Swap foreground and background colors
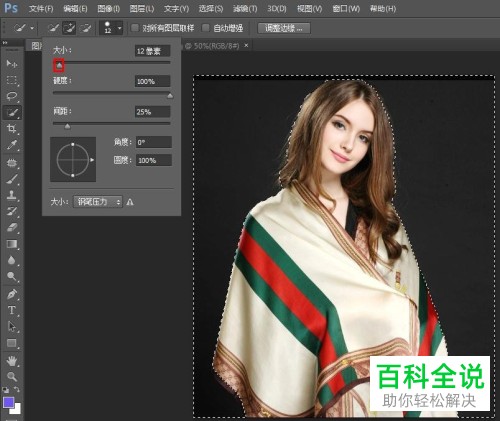The width and height of the screenshot is (500, 421). point(17,389)
